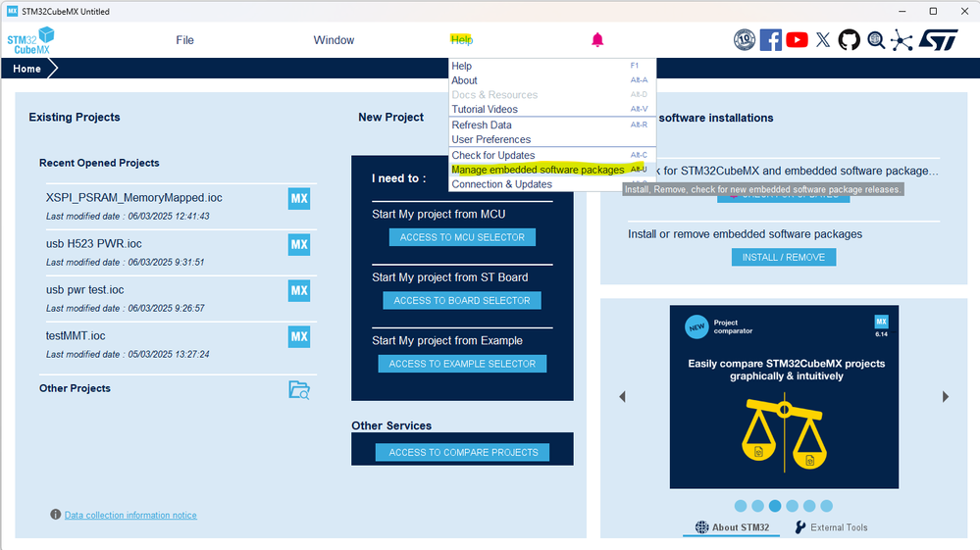Open testMMT.ioc project
The width and height of the screenshot is (980, 550).
76,336
